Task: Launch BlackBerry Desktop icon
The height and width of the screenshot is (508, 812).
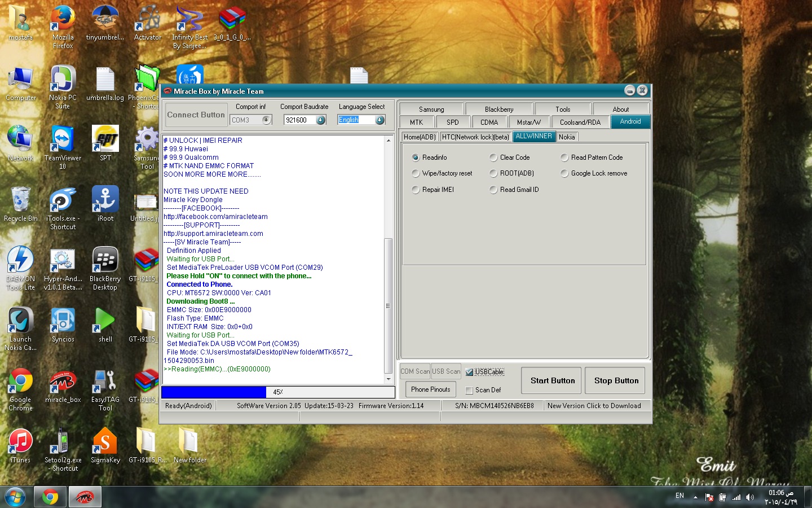Action: [105, 269]
